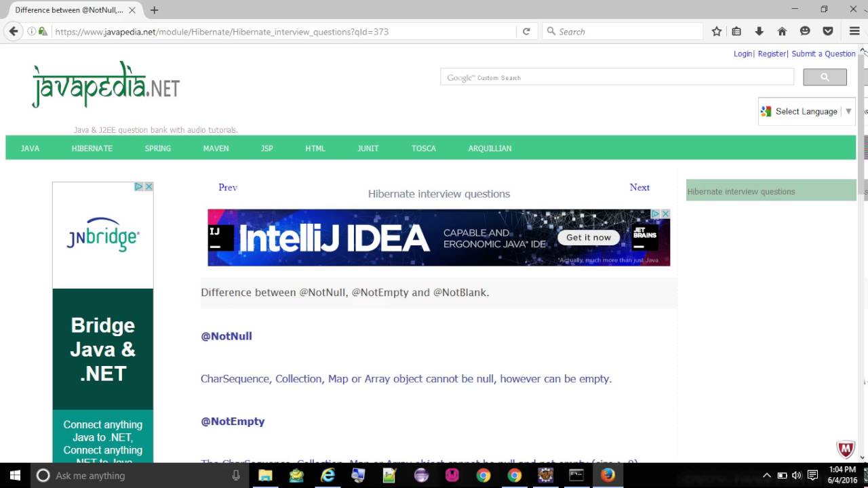The width and height of the screenshot is (868, 488).
Task: Open Internet Explorer from taskbar
Action: (x=328, y=475)
